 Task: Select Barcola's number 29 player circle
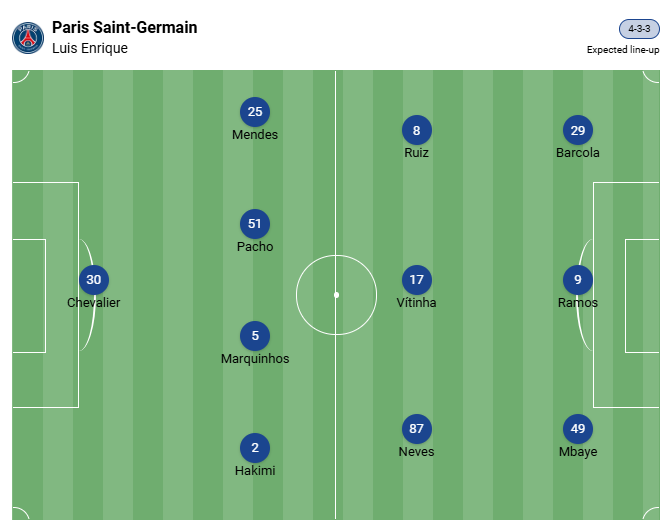(577, 130)
